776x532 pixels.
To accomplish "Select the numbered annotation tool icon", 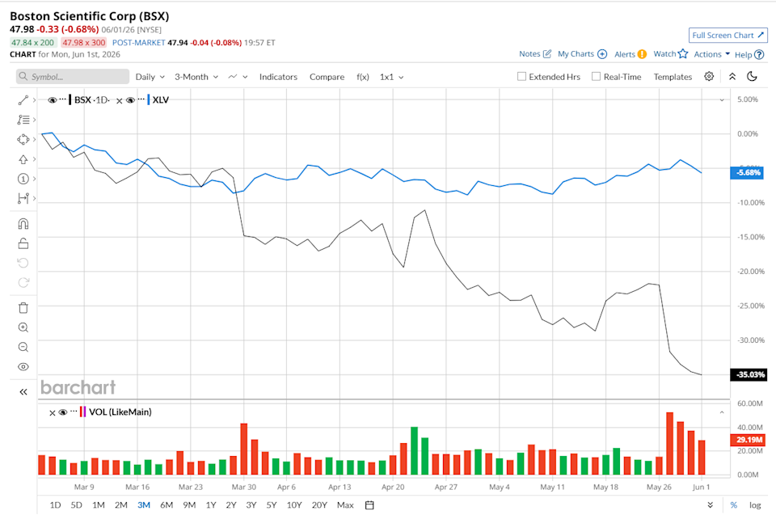I will click(23, 179).
